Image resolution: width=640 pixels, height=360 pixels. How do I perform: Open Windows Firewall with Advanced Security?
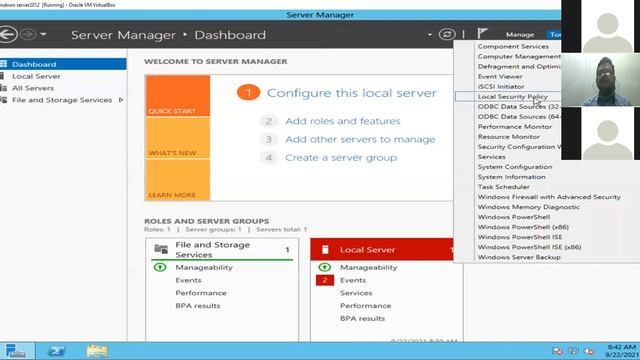[549, 197]
